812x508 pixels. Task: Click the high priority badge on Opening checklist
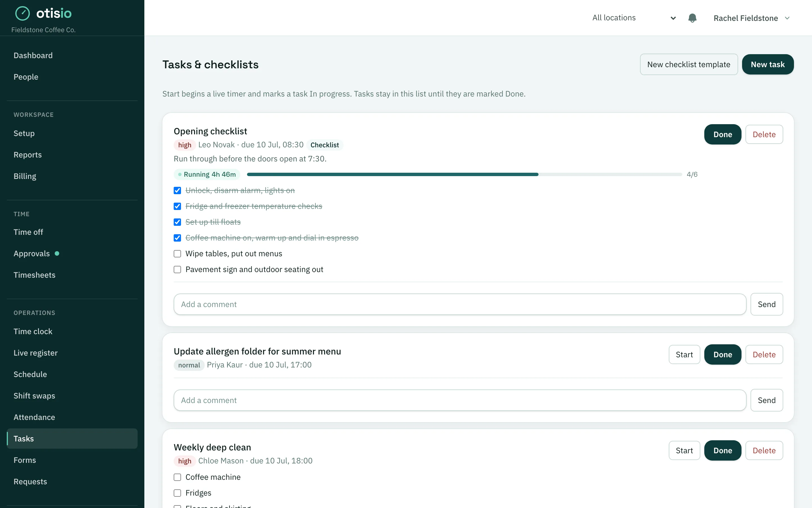[185, 145]
